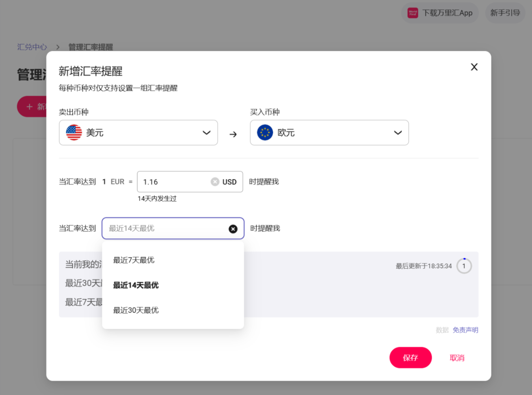Expand the 欧元 buy currency chevron

tap(398, 133)
